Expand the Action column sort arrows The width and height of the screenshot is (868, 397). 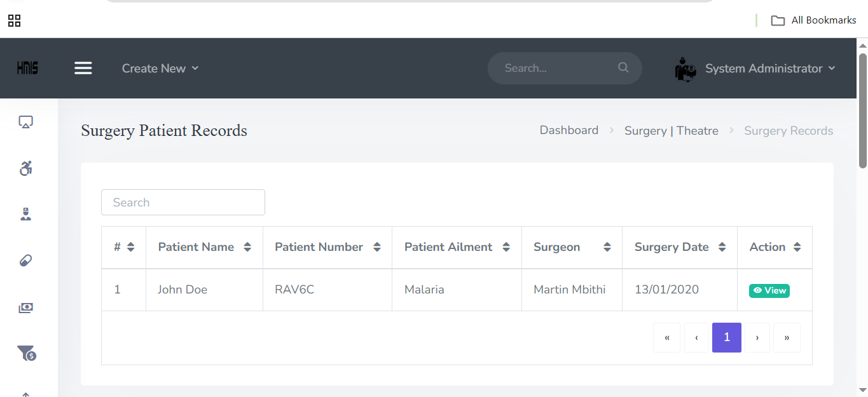(x=797, y=247)
